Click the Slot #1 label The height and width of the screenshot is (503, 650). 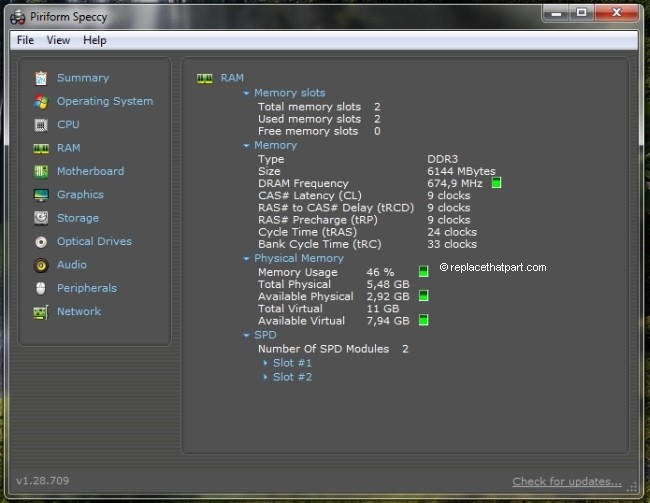[292, 363]
